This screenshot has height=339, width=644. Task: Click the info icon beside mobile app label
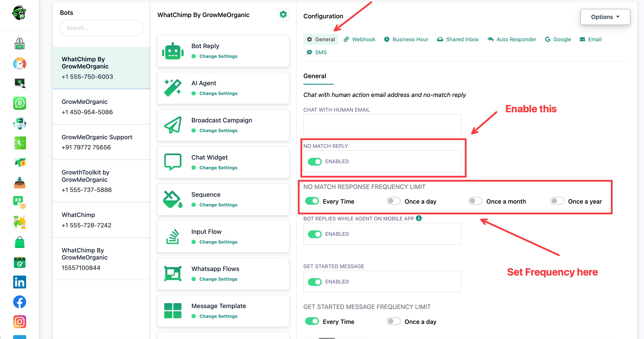click(x=419, y=218)
